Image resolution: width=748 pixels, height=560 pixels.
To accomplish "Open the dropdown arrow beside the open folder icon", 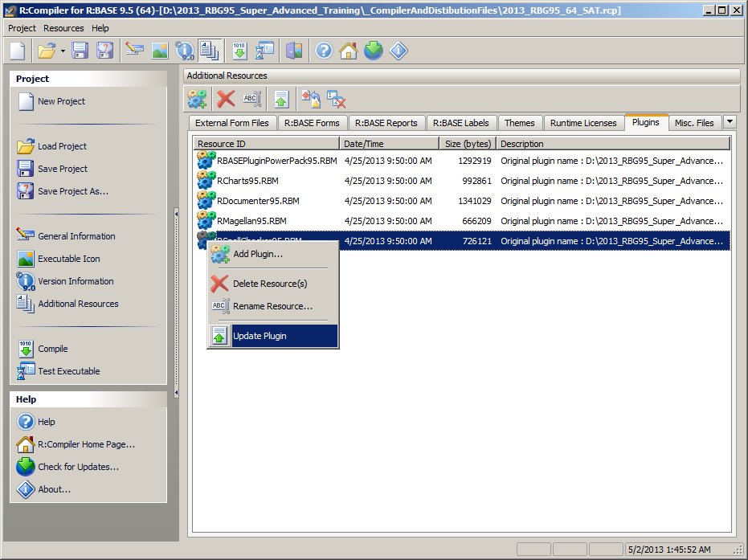I will pos(63,51).
